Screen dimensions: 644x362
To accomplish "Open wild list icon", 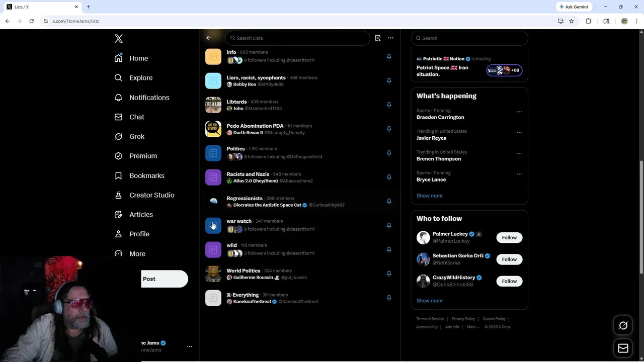I will (x=213, y=249).
